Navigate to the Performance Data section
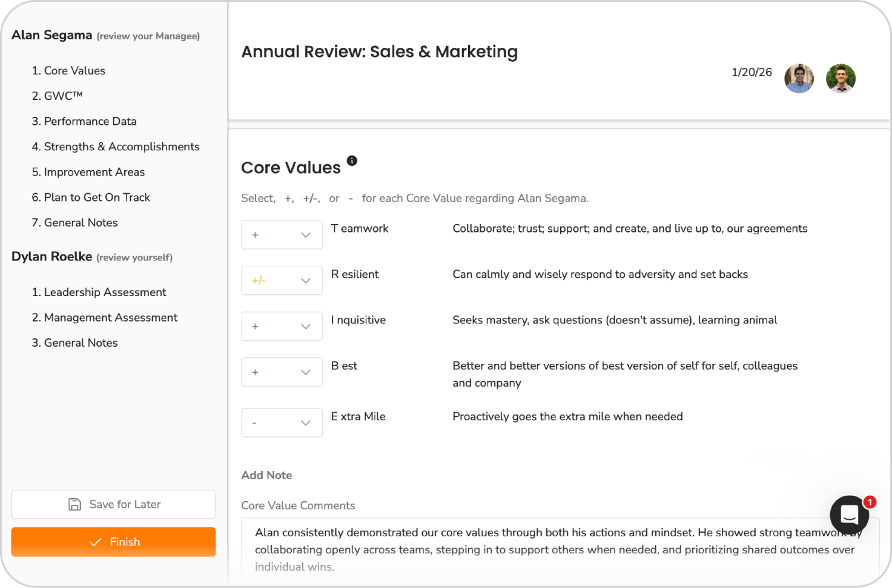892x588 pixels. pyautogui.click(x=90, y=121)
